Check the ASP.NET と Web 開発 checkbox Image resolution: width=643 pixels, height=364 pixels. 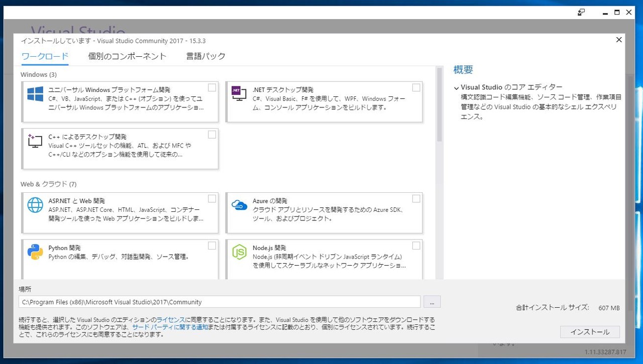(212, 199)
